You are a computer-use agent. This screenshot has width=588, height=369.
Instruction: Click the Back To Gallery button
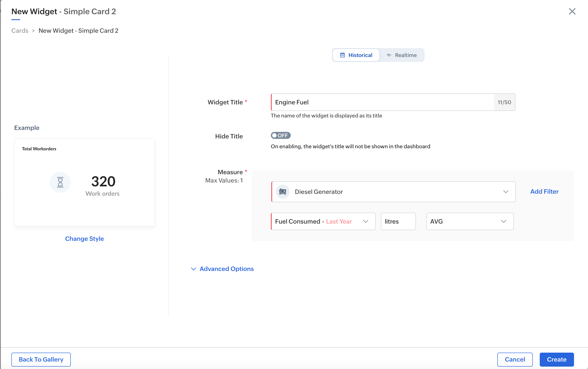[41, 359]
